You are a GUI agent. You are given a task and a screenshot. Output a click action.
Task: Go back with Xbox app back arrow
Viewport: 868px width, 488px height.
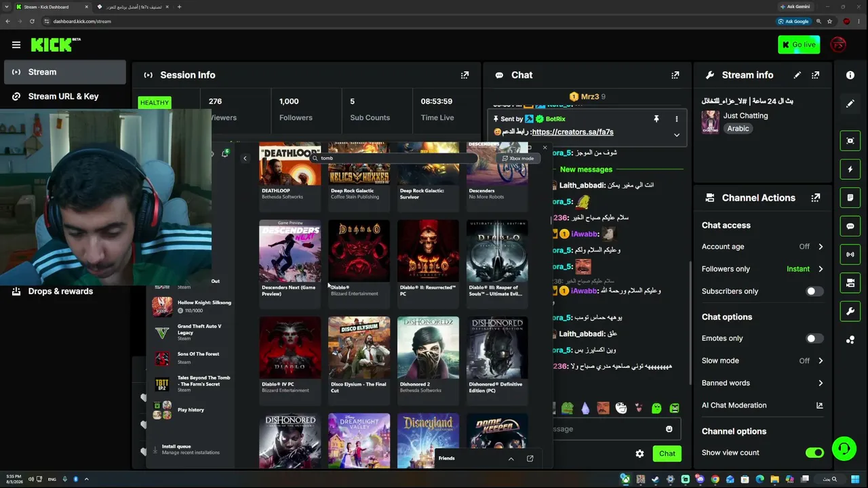coord(245,159)
